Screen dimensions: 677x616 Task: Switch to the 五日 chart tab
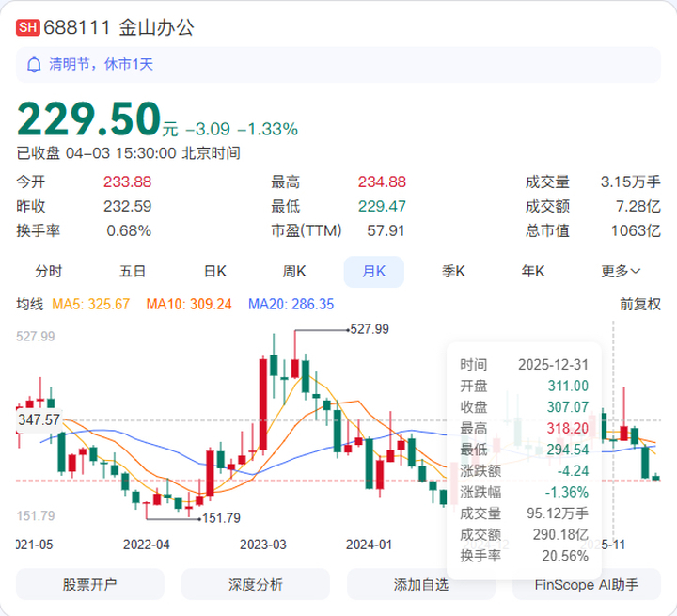click(133, 271)
